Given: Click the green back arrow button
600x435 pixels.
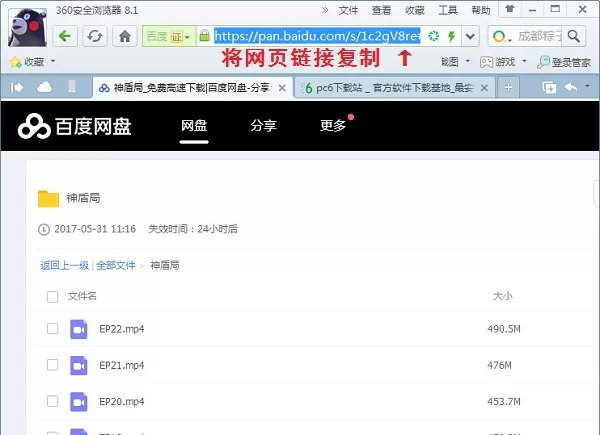Looking at the screenshot, I should click(65, 36).
